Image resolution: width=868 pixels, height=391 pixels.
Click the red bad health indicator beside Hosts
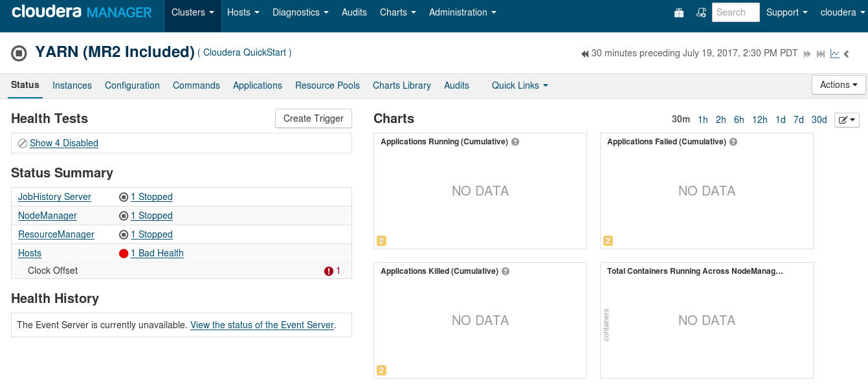click(124, 253)
